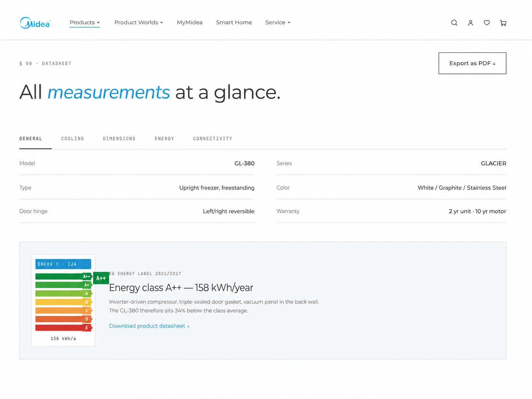
Task: Click the Download product datasheet link
Action: (149, 326)
